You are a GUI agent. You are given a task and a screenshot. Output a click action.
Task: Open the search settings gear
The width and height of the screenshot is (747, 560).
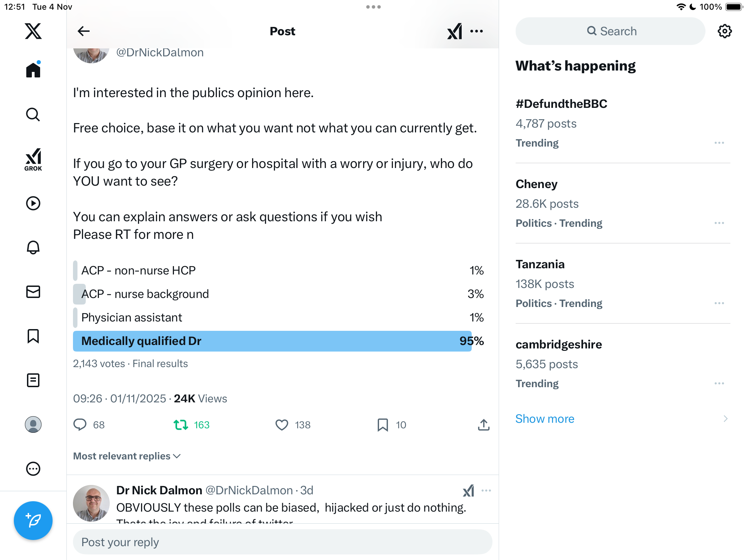click(725, 31)
